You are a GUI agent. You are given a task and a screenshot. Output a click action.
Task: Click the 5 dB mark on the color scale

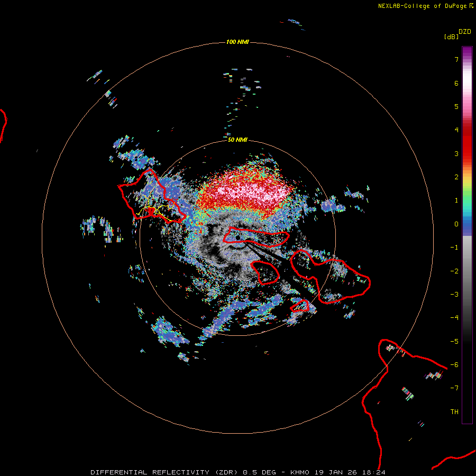[x=456, y=106]
